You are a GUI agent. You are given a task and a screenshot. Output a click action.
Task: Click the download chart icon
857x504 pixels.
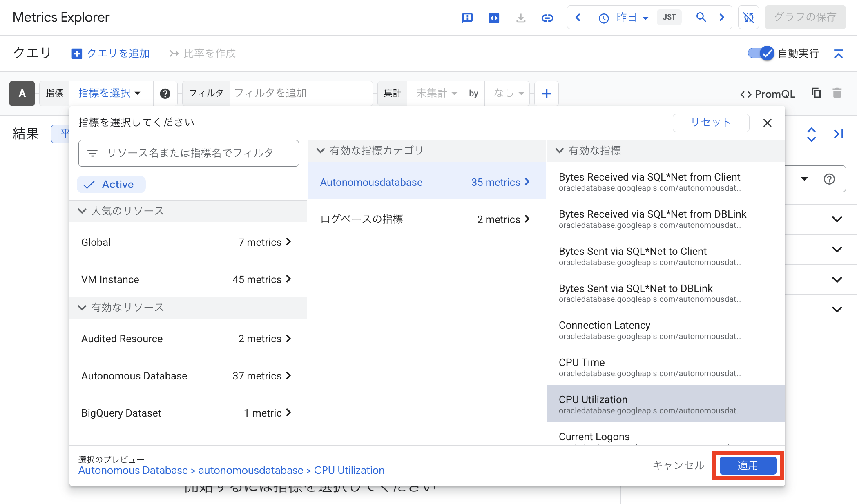pos(520,18)
